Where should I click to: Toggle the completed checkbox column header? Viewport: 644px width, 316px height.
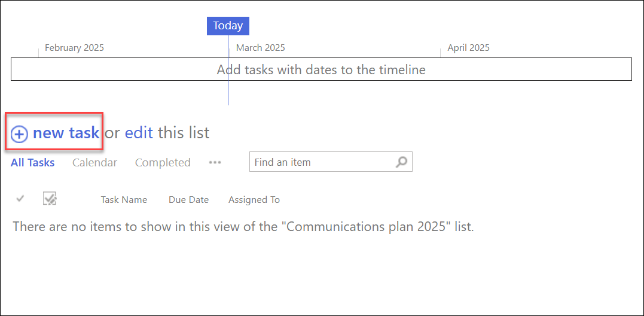pos(50,199)
